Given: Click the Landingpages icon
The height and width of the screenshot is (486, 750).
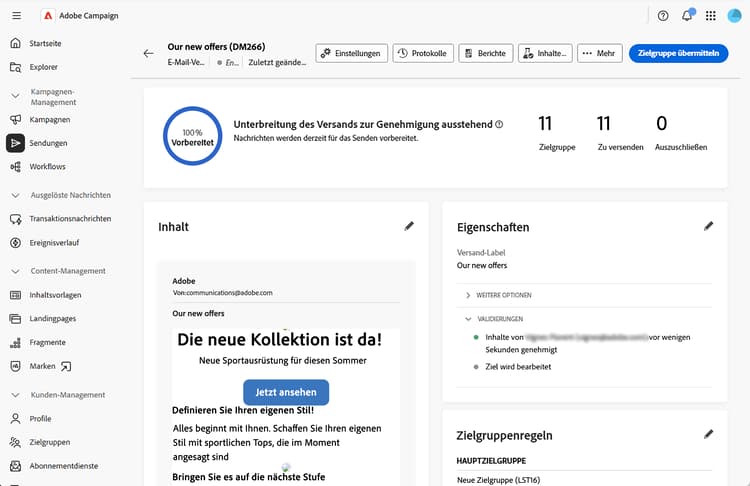Looking at the screenshot, I should point(16,319).
